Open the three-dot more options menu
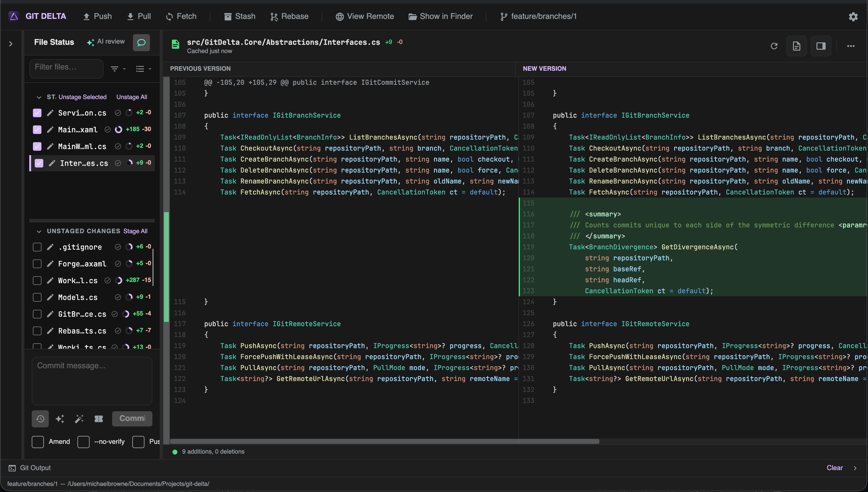868x492 pixels. 851,46
